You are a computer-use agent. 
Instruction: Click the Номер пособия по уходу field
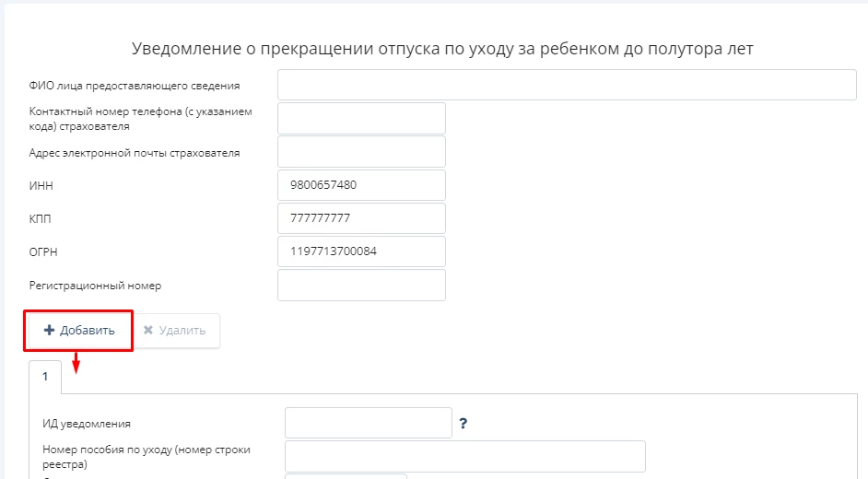coord(464,456)
